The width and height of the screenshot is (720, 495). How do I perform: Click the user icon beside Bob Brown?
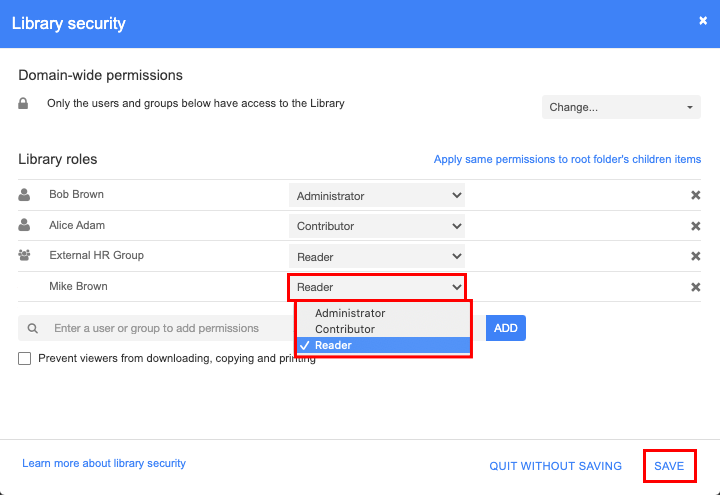(24, 195)
